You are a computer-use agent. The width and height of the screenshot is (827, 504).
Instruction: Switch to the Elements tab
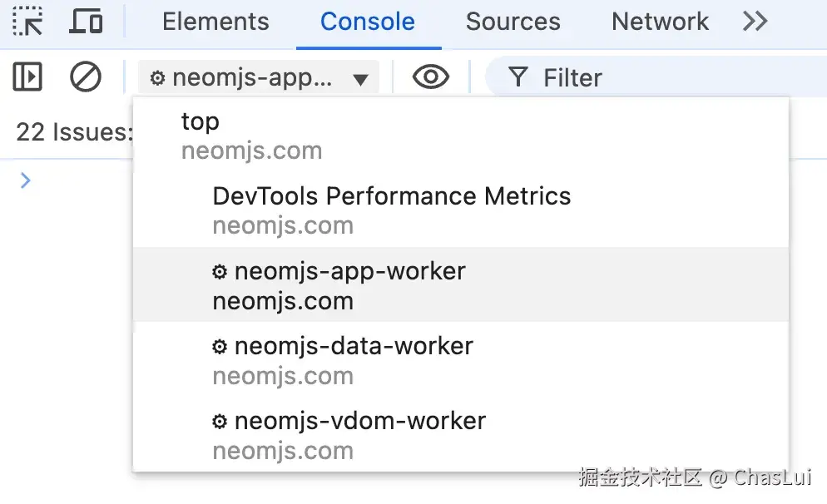215,22
